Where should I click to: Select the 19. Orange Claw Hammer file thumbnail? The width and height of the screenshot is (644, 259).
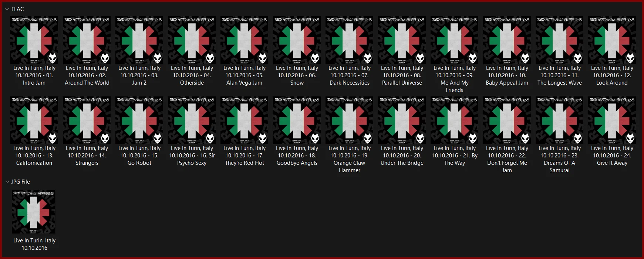click(x=350, y=120)
